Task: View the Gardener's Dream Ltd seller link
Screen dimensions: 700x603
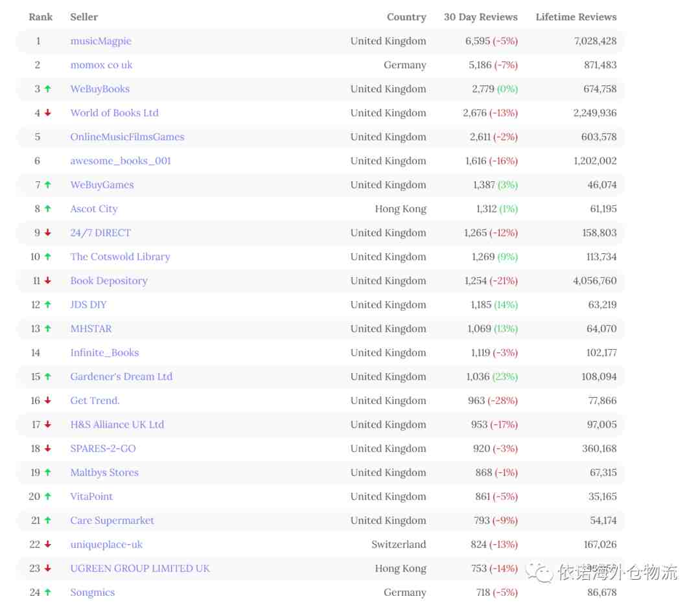Action: (121, 376)
